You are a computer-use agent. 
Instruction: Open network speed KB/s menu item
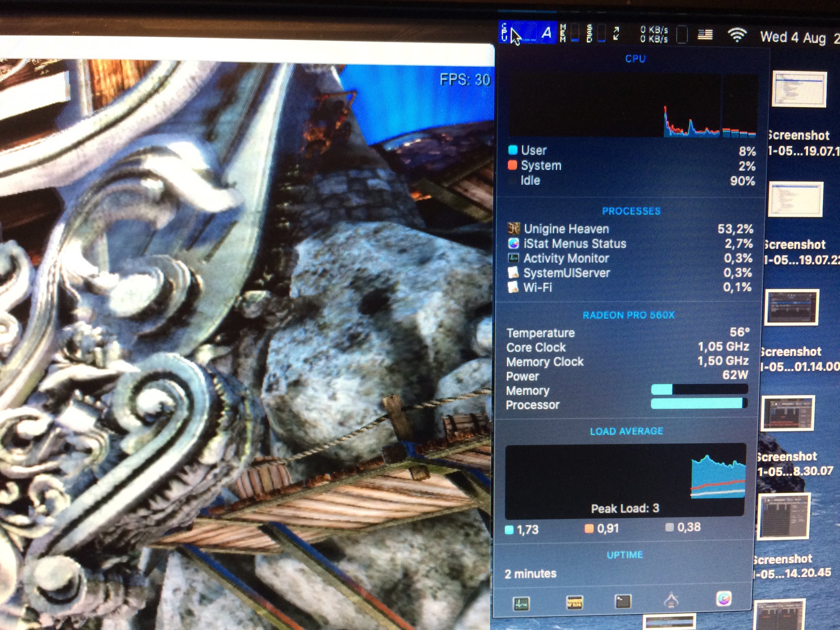pyautogui.click(x=654, y=34)
